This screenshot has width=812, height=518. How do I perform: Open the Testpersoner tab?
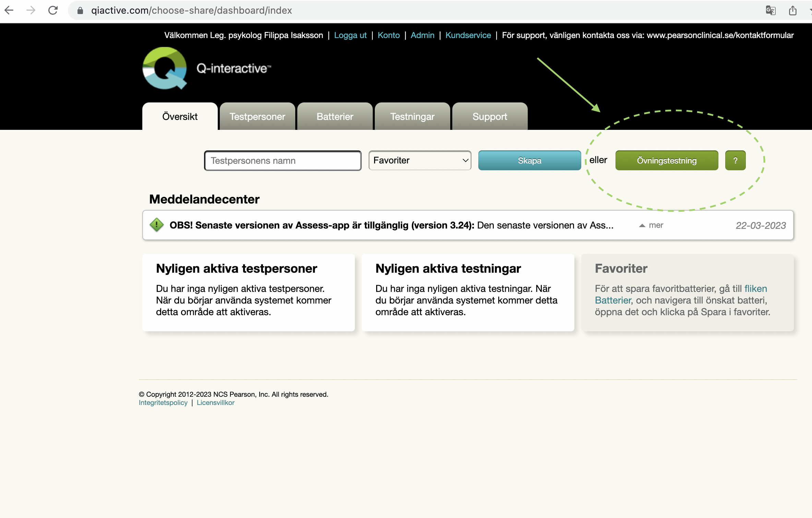tap(257, 116)
